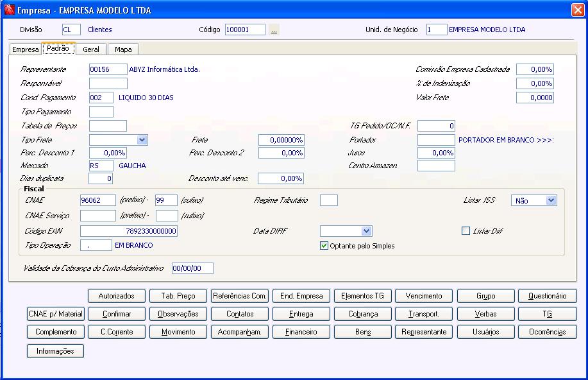The width and height of the screenshot is (588, 380).
Task: Click the Acompanham. button
Action: point(240,332)
